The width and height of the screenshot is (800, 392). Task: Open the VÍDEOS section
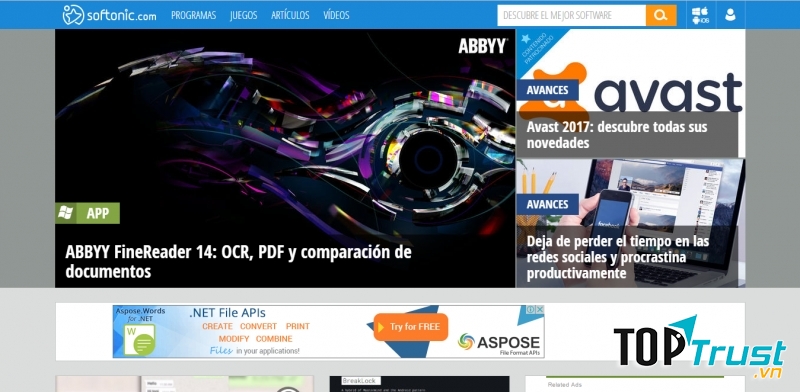coord(336,15)
